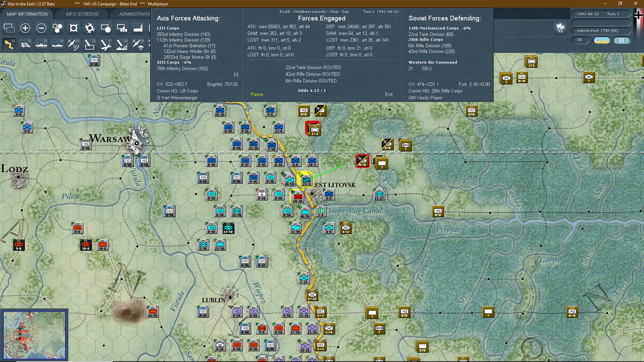The image size is (644, 362).
Task: Click the minimap overview thumbnail
Action: 34,335
